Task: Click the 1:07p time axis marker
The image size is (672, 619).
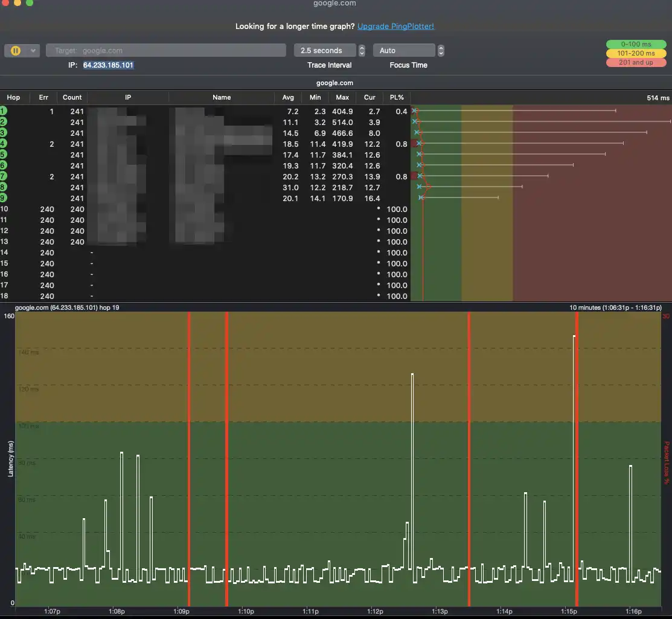Action: (53, 611)
